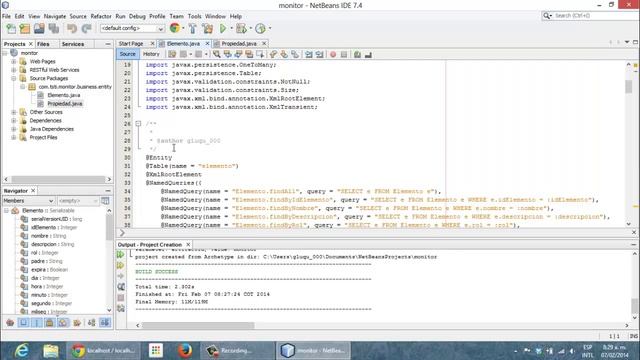Viewport: 640px width, 360px height.
Task: Open the Run Project dropdown arrow
Action: (x=231, y=29)
